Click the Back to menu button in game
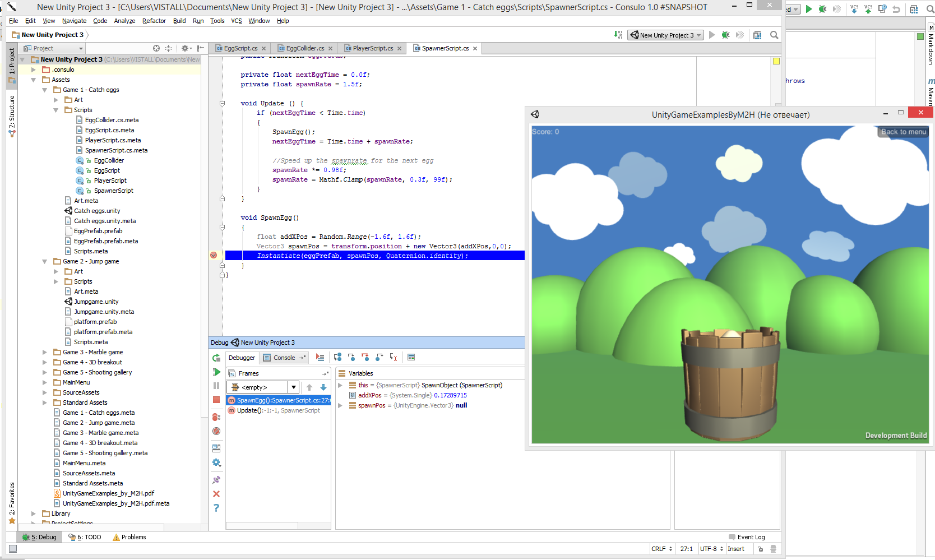Image resolution: width=935 pixels, height=560 pixels. 903,132
